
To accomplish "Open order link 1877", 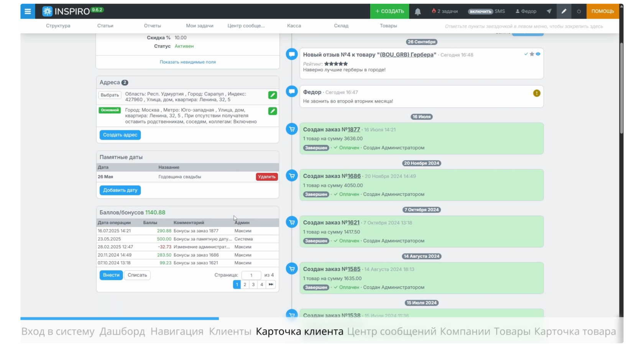I will [354, 129].
